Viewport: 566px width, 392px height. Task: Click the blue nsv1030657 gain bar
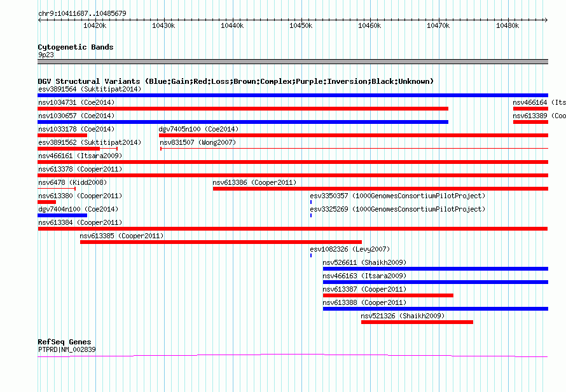pos(243,122)
